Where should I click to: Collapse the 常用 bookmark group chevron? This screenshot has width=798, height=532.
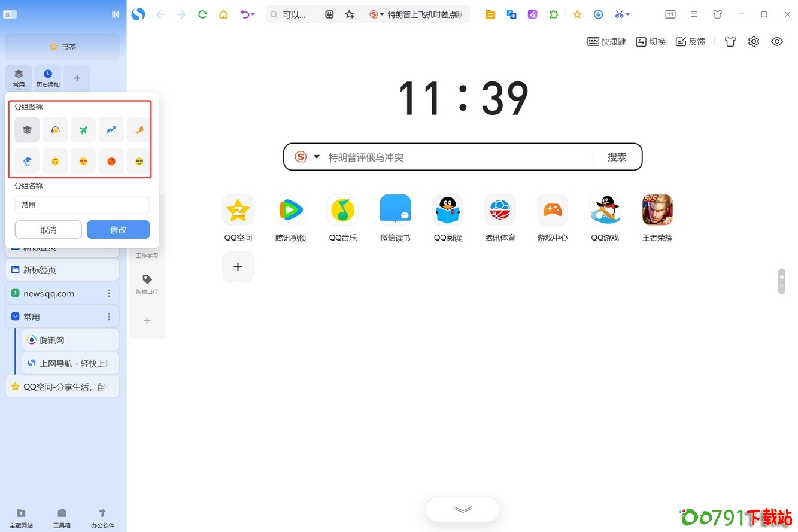[x=14, y=316]
